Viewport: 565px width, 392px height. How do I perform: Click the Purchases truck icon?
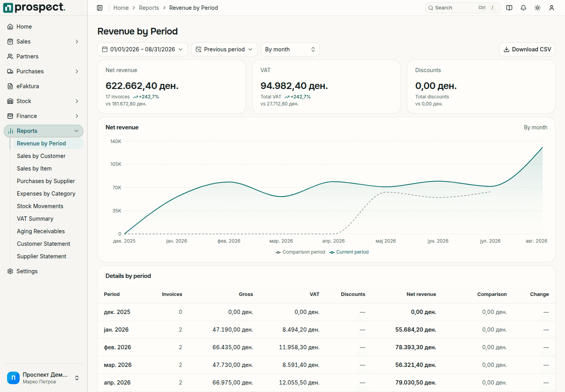[x=10, y=71]
